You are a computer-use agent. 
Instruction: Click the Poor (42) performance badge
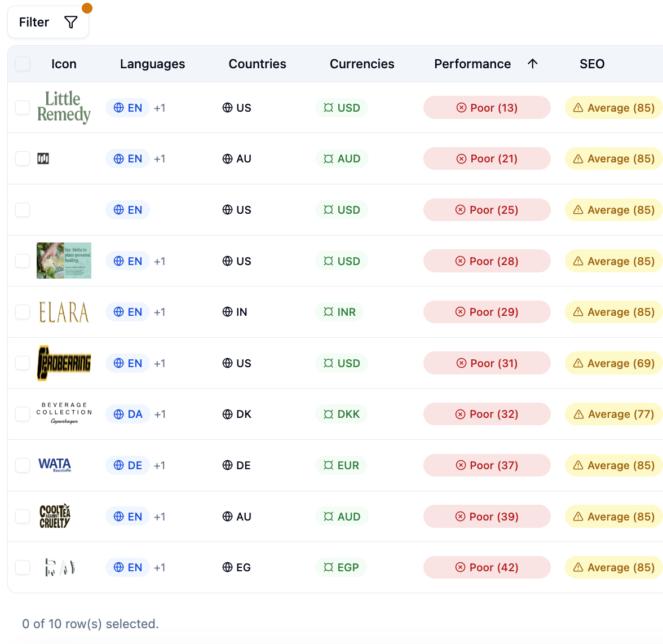pos(487,567)
